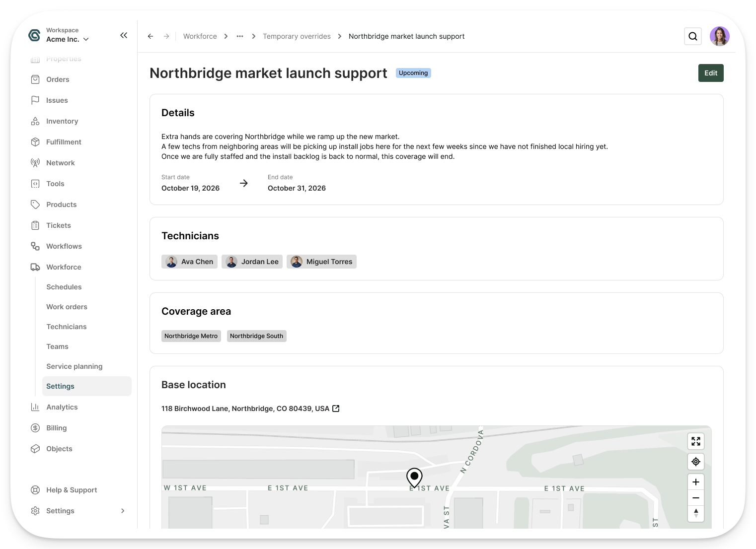Go to Workforce breadcrumb link
The width and height of the screenshot is (756, 549).
200,36
